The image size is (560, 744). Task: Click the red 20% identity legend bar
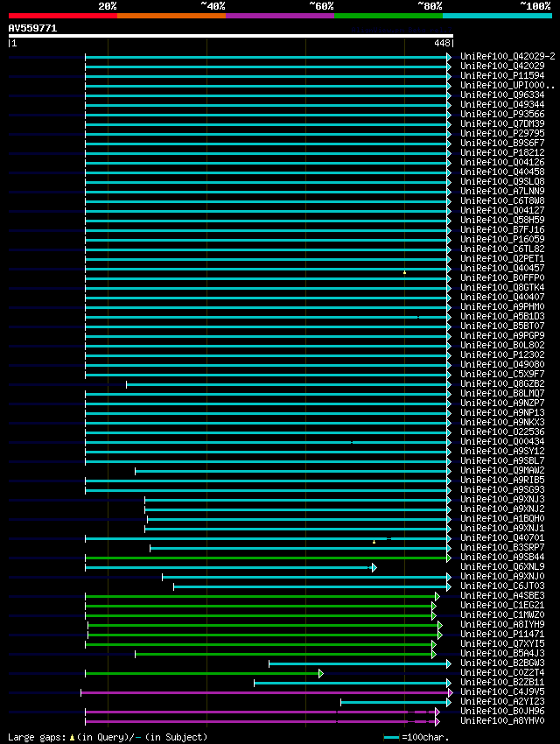pyautogui.click(x=63, y=16)
